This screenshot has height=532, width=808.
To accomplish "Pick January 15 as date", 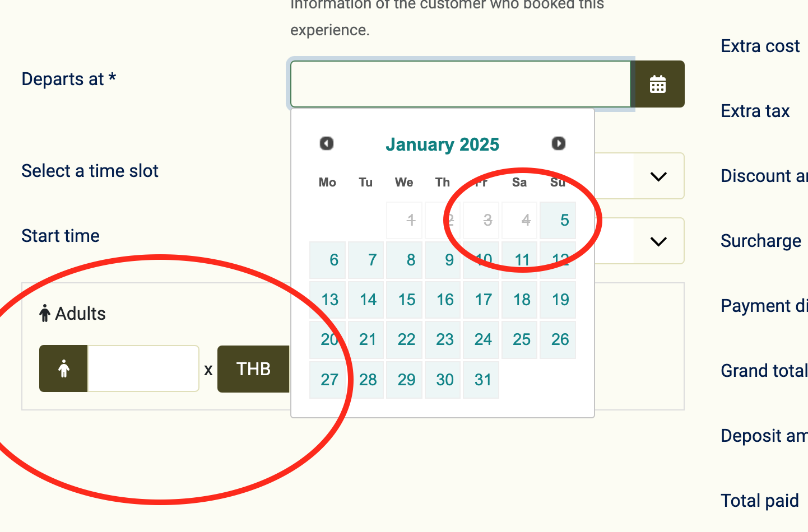I will pos(405,300).
